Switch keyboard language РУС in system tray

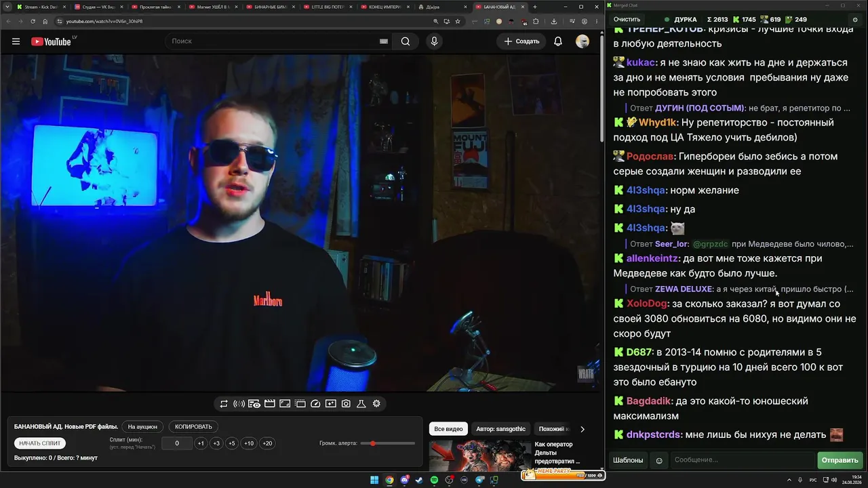click(813, 481)
